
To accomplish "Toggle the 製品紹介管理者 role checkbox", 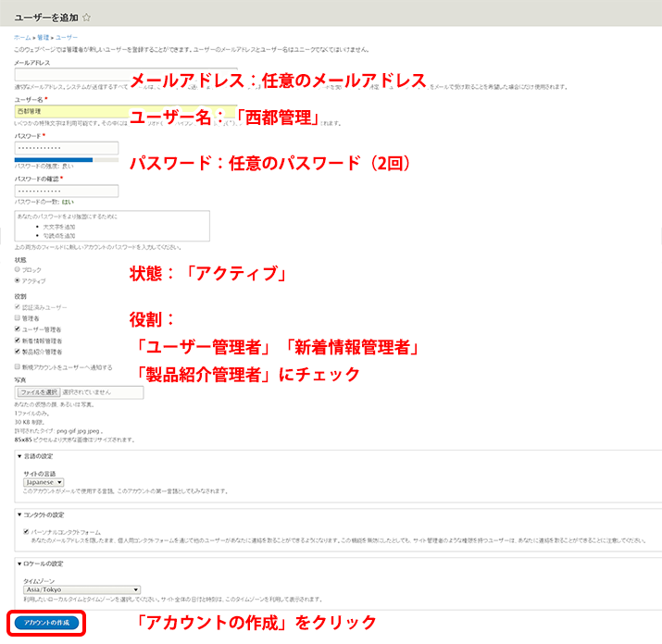I will 18,351.
